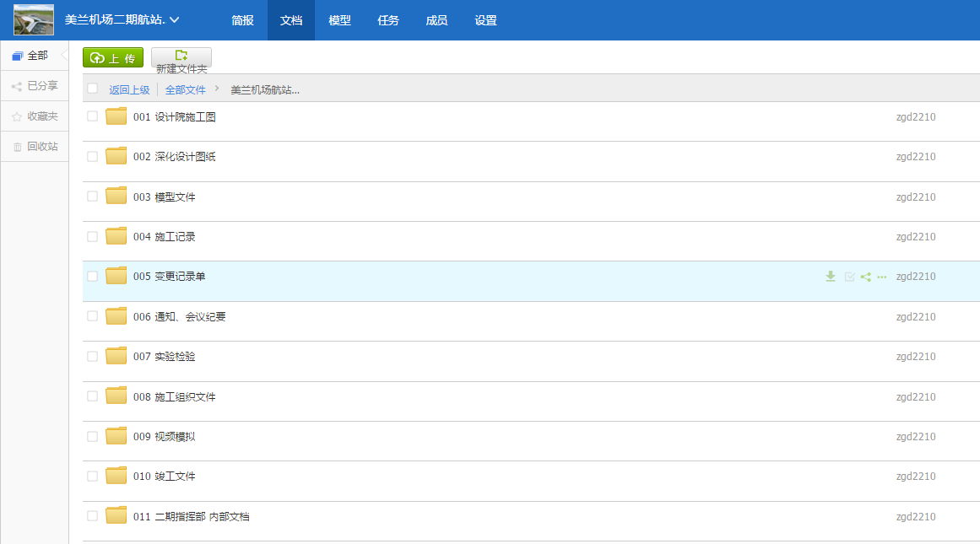Open 收藏夹 favorites in sidebar
This screenshot has height=544, width=980.
pos(35,116)
